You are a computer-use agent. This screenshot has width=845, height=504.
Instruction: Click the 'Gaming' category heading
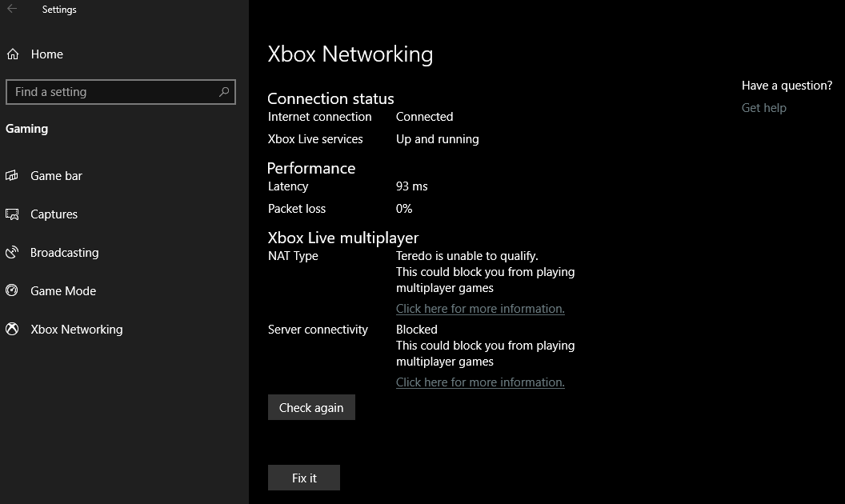coord(26,129)
